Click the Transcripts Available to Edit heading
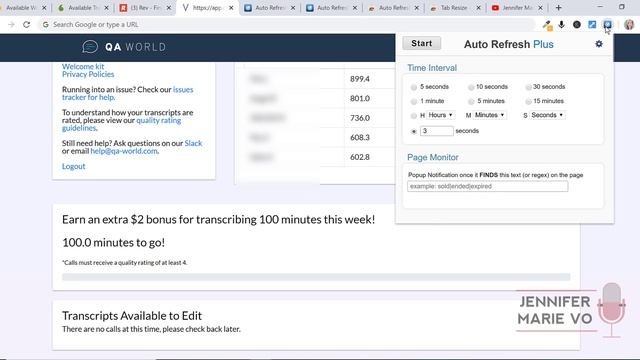Screen dimensions: 640x360 pos(132,316)
